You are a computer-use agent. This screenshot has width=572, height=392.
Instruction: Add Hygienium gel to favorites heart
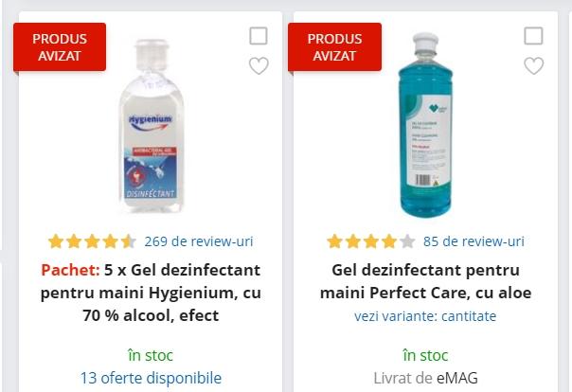[259, 65]
